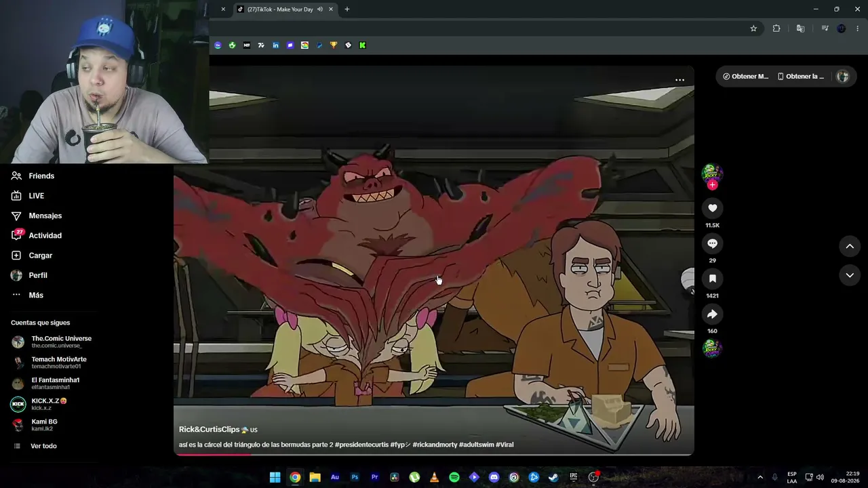The image size is (868, 488).
Task: Close the TikTok browser tab
Action: point(331,9)
